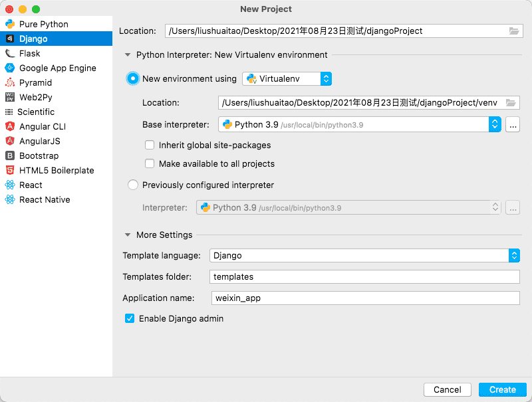Select Bootstrap project type

pyautogui.click(x=56, y=155)
